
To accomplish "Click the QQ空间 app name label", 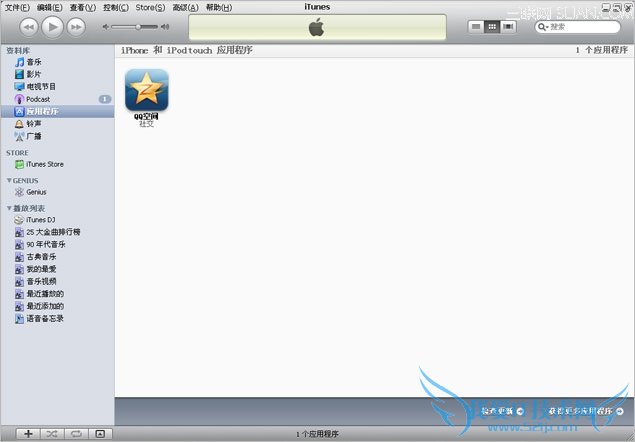I will pyautogui.click(x=146, y=117).
